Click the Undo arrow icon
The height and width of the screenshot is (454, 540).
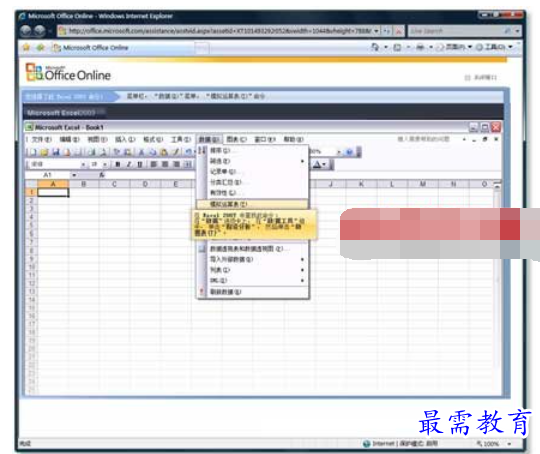click(189, 152)
